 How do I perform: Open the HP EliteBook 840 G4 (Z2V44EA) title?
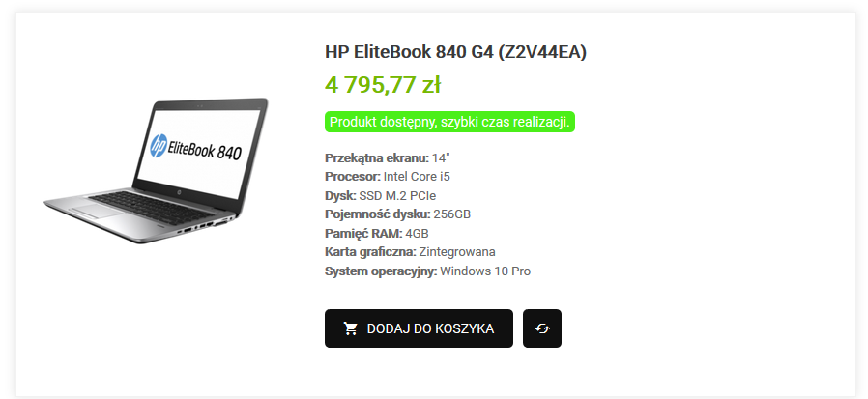tap(455, 52)
